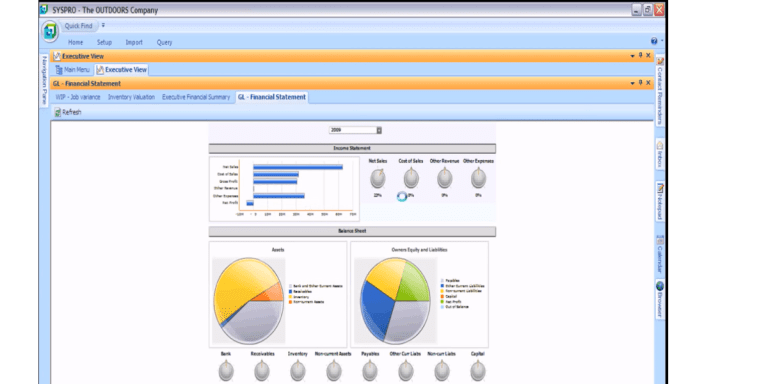Click the Capital gauge dial
Viewport: 768px width, 384px height.
point(478,371)
